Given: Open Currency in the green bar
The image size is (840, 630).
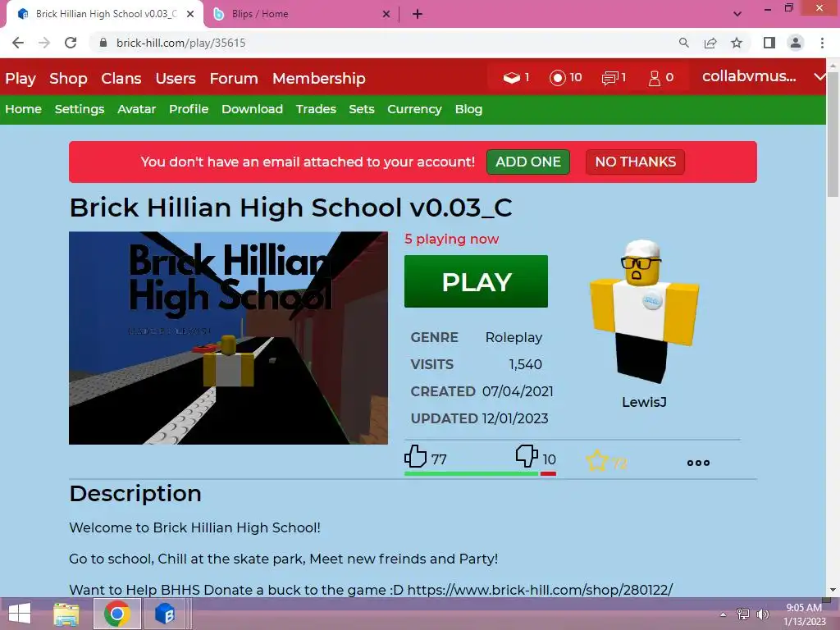Looking at the screenshot, I should click(x=414, y=109).
